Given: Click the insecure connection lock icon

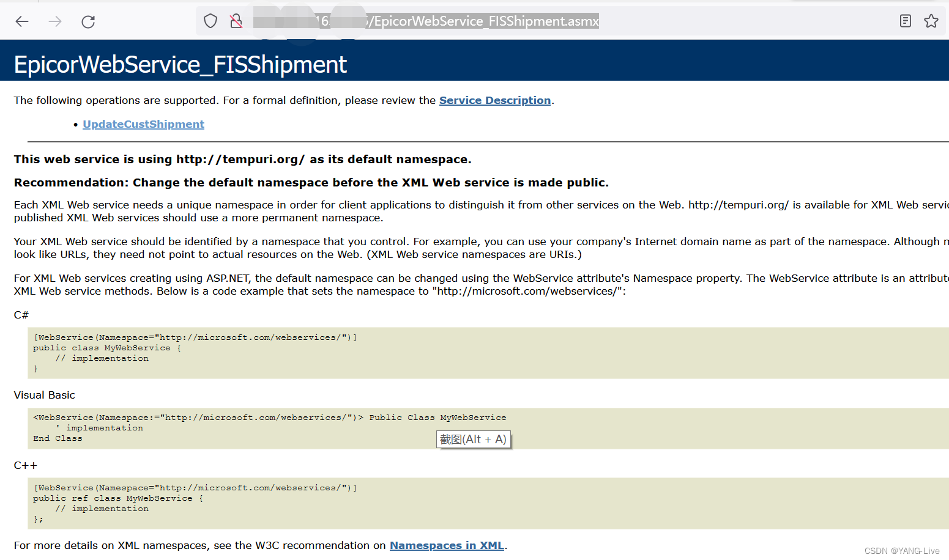Looking at the screenshot, I should click(x=236, y=21).
